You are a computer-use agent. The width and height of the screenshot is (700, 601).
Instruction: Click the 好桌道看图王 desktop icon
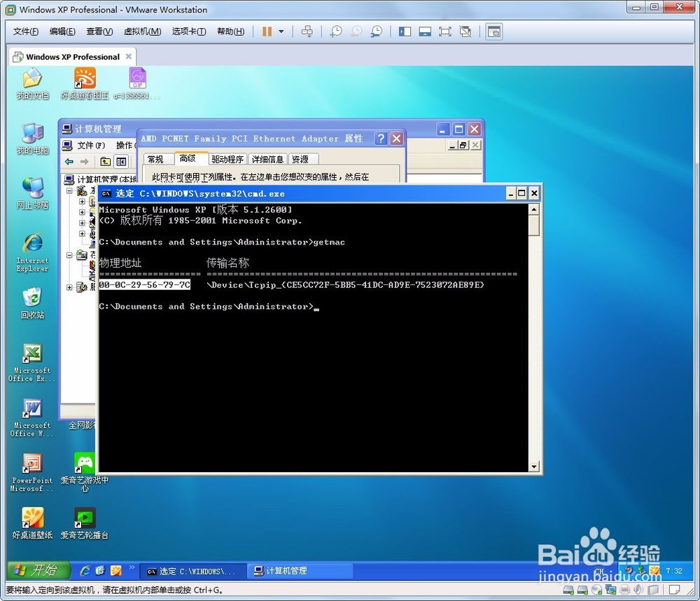[x=85, y=83]
